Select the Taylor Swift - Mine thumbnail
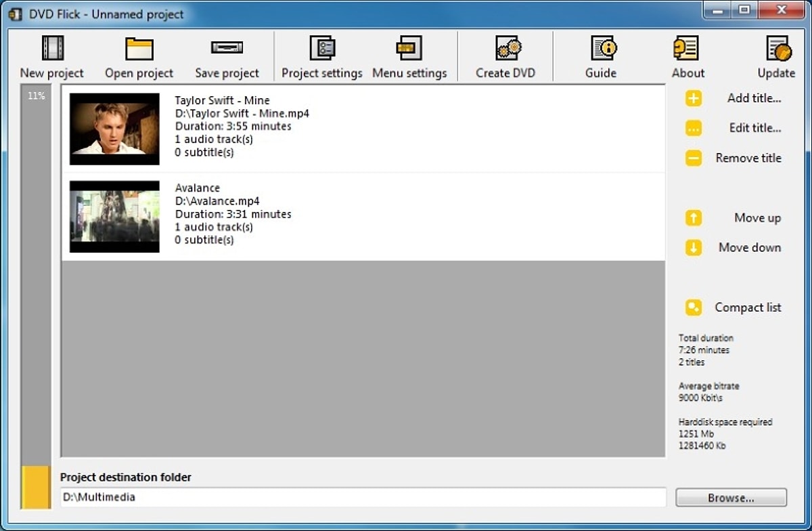The width and height of the screenshot is (812, 531). [x=114, y=129]
